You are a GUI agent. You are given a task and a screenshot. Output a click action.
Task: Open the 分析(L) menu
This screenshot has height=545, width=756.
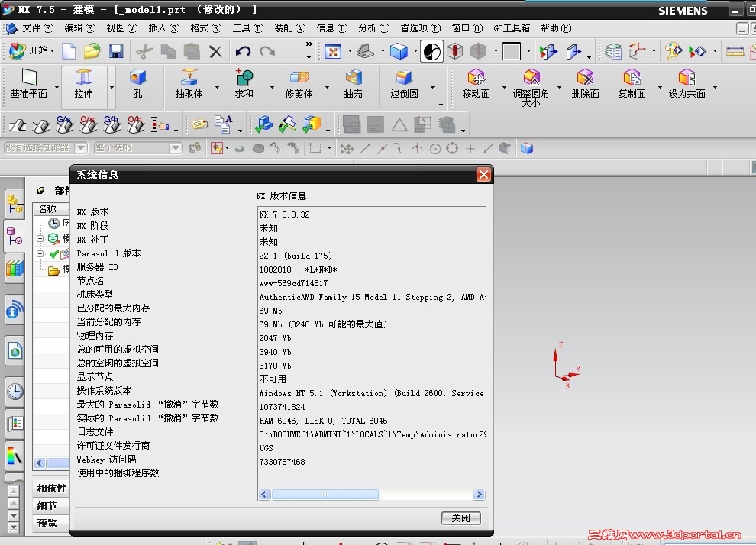click(x=373, y=28)
